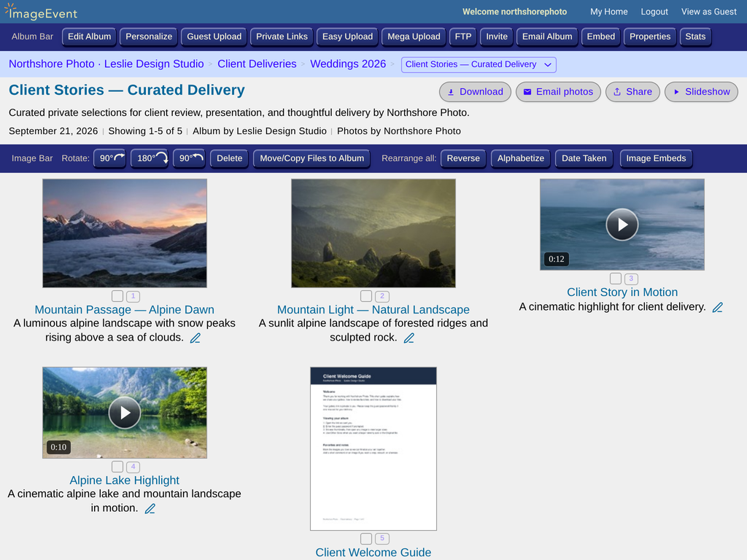Image resolution: width=747 pixels, height=560 pixels.
Task: Choose Easy Upload
Action: coord(347,36)
